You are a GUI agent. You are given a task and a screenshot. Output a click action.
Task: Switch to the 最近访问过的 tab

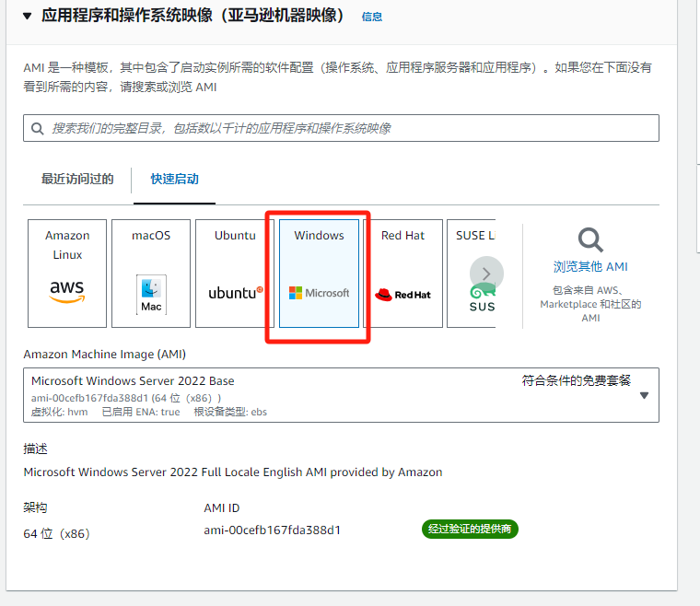pyautogui.click(x=77, y=179)
